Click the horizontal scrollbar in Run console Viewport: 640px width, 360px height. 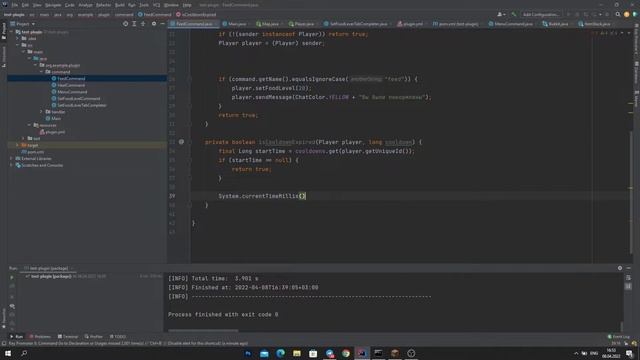[203, 331]
